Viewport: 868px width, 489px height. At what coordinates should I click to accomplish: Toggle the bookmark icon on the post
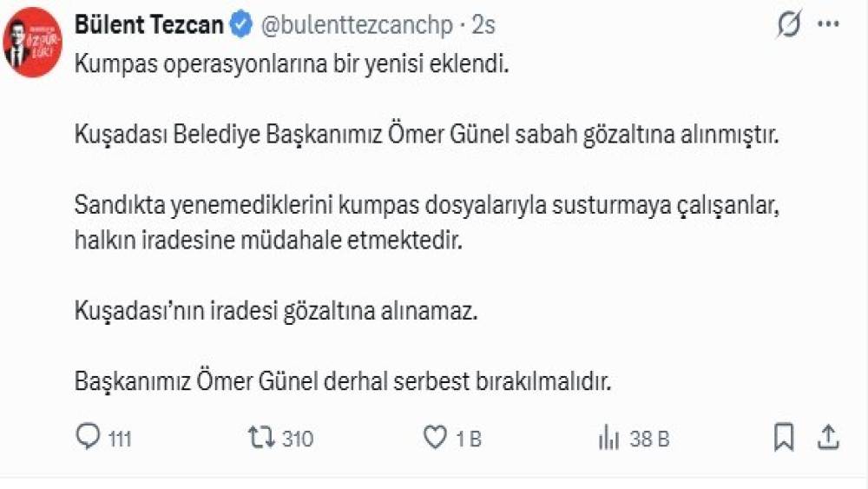coord(785,438)
